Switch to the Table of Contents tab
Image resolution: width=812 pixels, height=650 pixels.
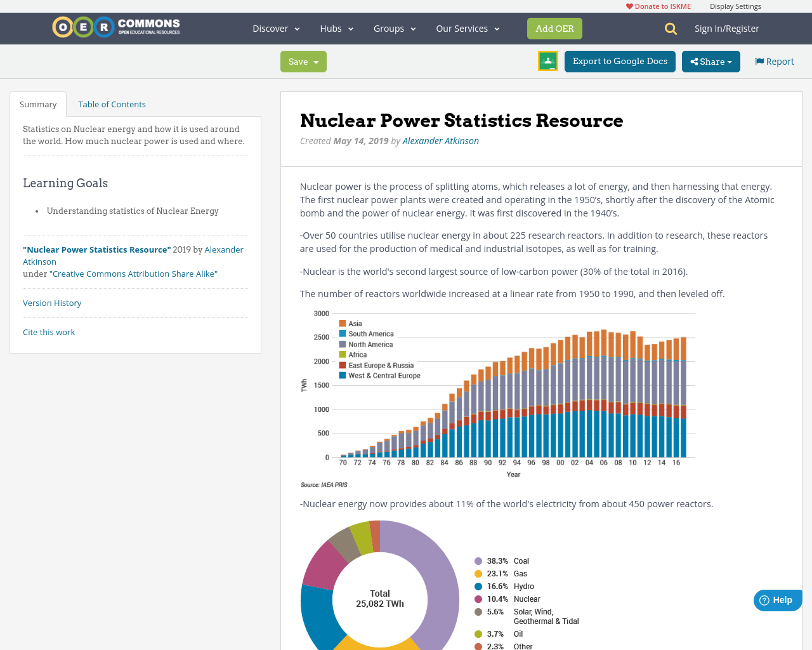111,103
